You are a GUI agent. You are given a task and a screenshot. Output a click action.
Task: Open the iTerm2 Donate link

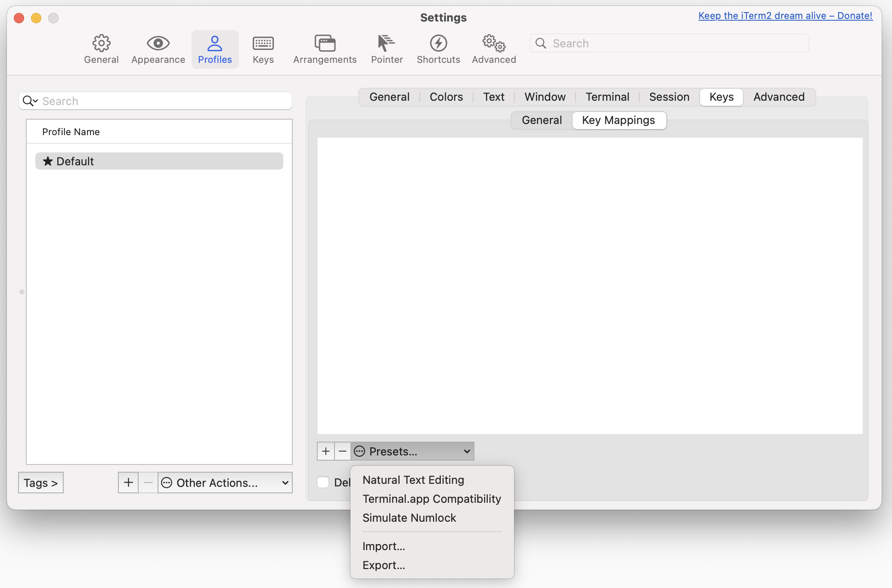tap(785, 15)
